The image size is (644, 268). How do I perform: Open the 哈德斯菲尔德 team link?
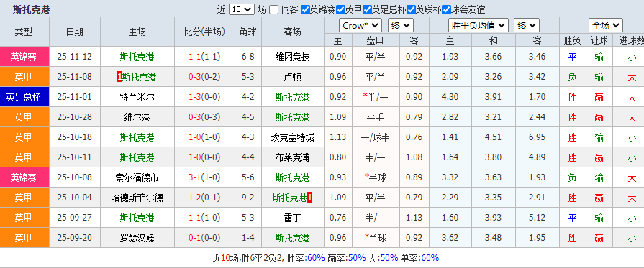137,198
